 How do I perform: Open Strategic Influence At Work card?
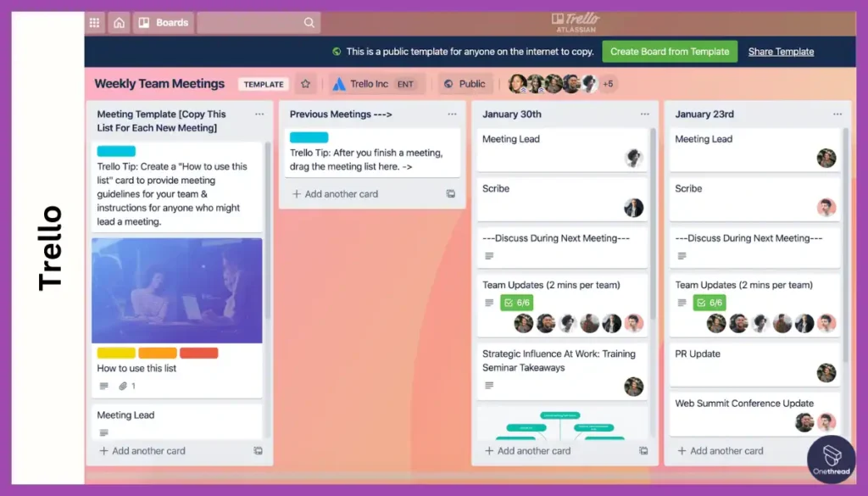coord(562,371)
